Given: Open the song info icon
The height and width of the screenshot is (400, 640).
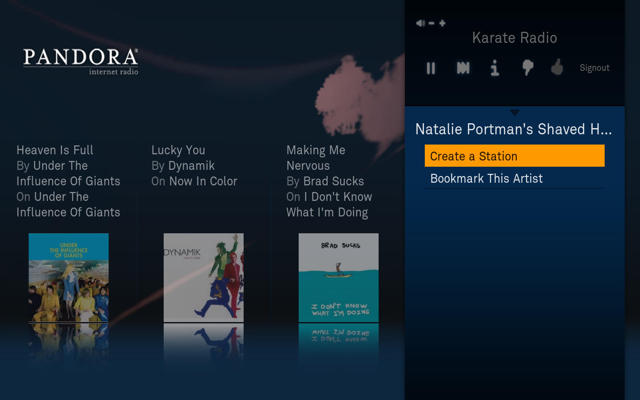Looking at the screenshot, I should pos(495,68).
